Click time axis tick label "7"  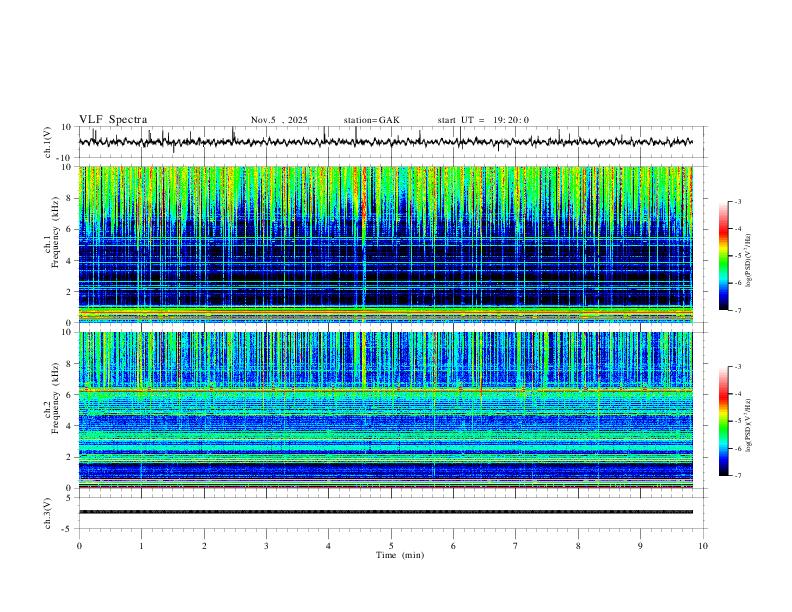516,546
